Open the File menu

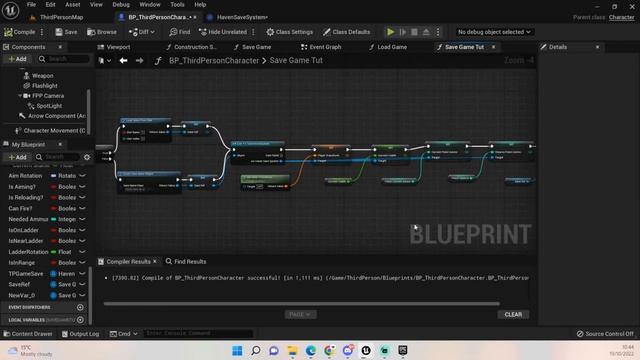point(31,4)
